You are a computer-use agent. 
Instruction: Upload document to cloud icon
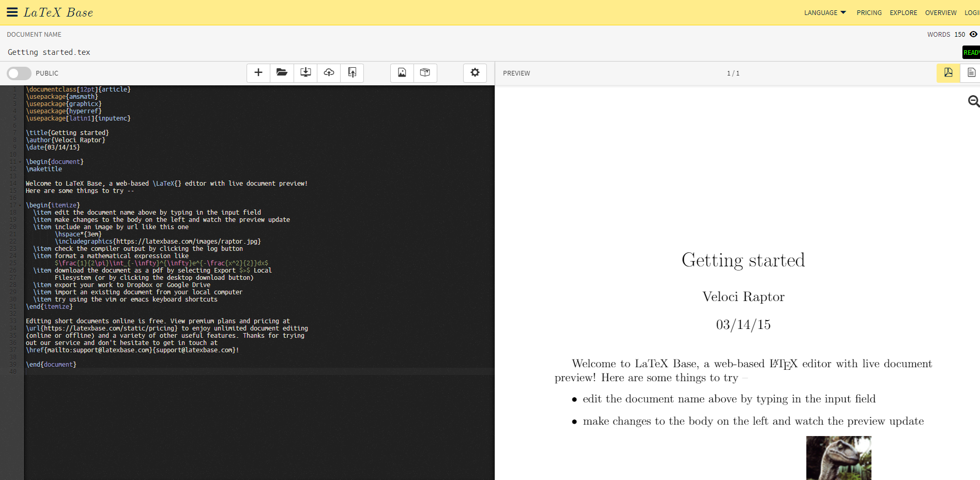pyautogui.click(x=329, y=73)
